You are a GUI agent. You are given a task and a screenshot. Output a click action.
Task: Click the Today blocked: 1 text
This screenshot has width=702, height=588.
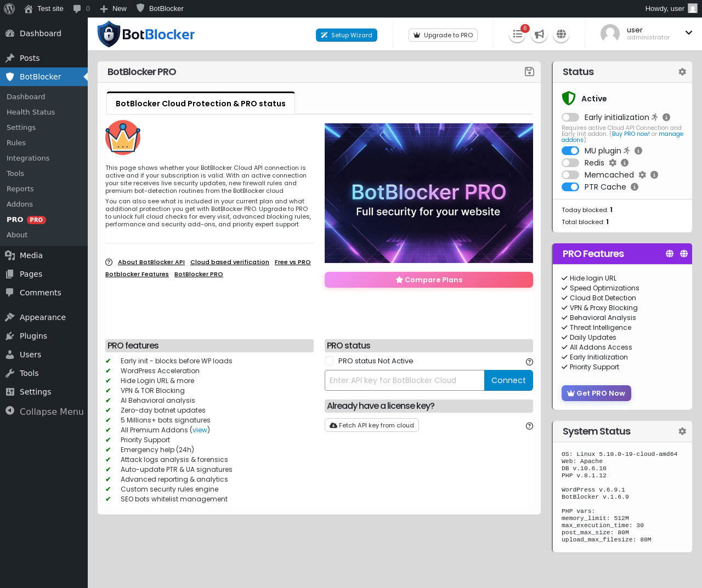[x=587, y=210]
